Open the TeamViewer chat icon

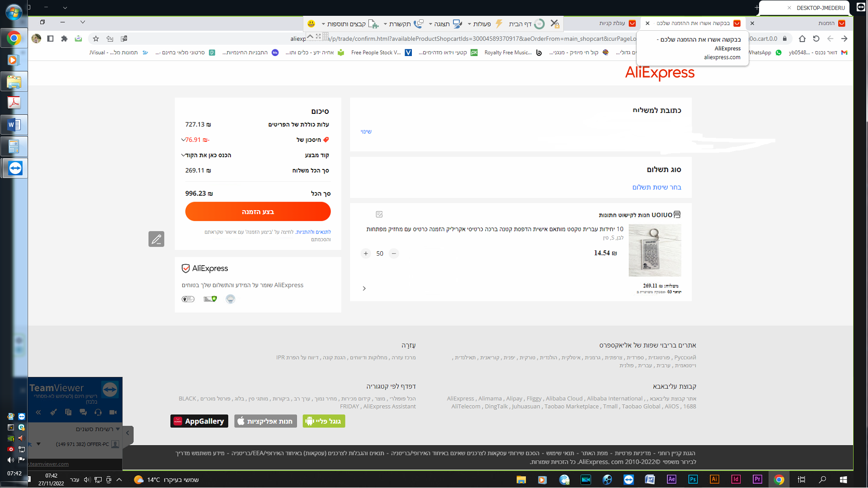83,412
